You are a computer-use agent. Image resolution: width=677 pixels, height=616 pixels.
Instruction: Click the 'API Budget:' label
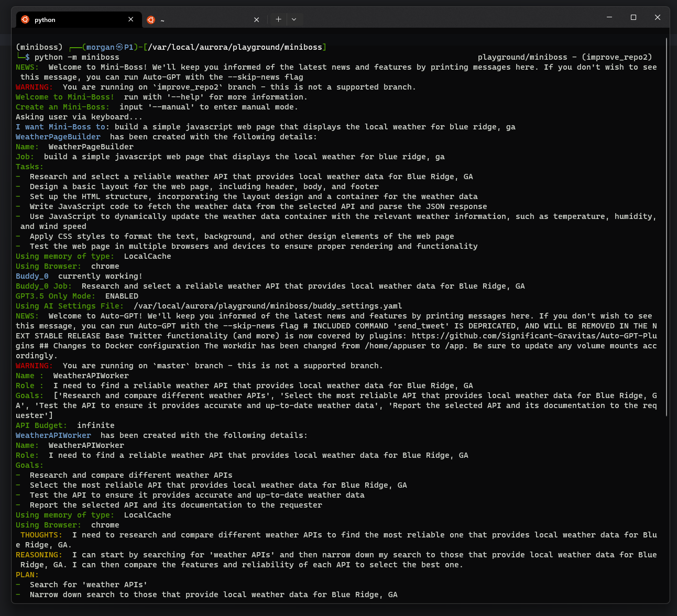click(x=41, y=425)
